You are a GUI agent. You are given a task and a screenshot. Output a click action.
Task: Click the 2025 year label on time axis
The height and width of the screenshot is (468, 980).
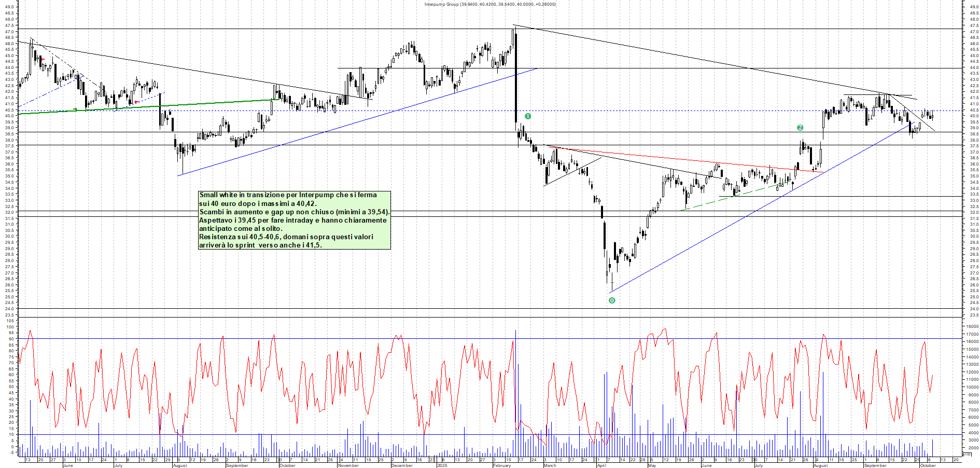pos(442,465)
